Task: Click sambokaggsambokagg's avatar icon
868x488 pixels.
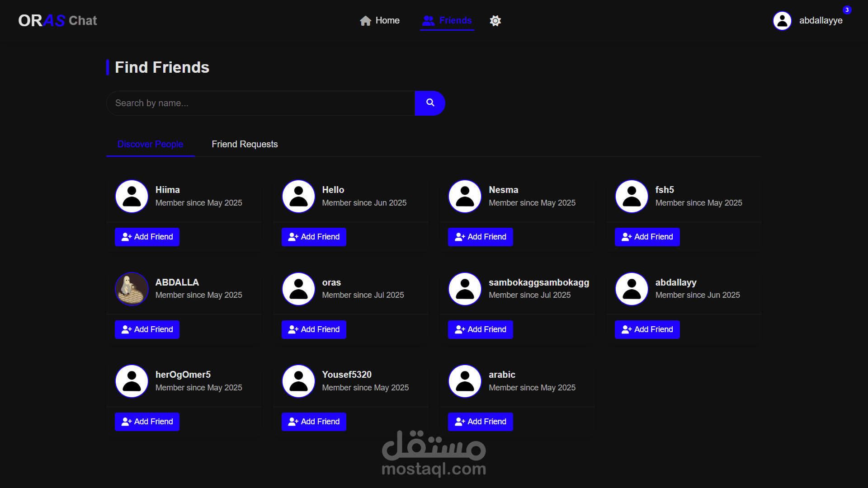Action: tap(465, 289)
